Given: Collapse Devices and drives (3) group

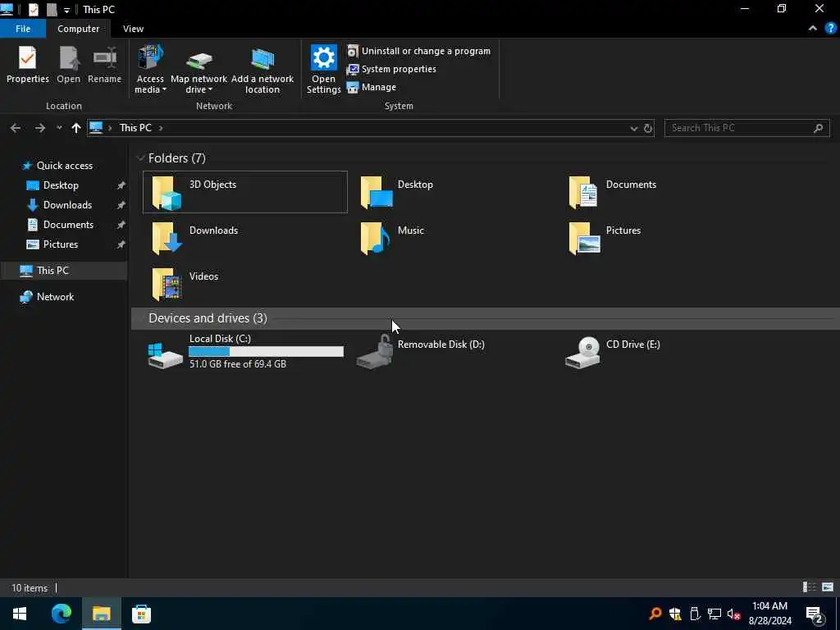Looking at the screenshot, I should 140,318.
